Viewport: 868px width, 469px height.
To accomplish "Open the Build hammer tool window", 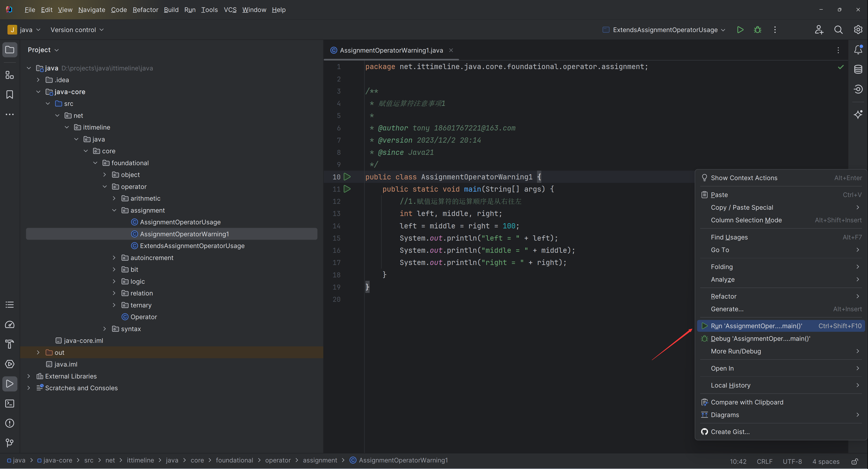I will (10, 344).
